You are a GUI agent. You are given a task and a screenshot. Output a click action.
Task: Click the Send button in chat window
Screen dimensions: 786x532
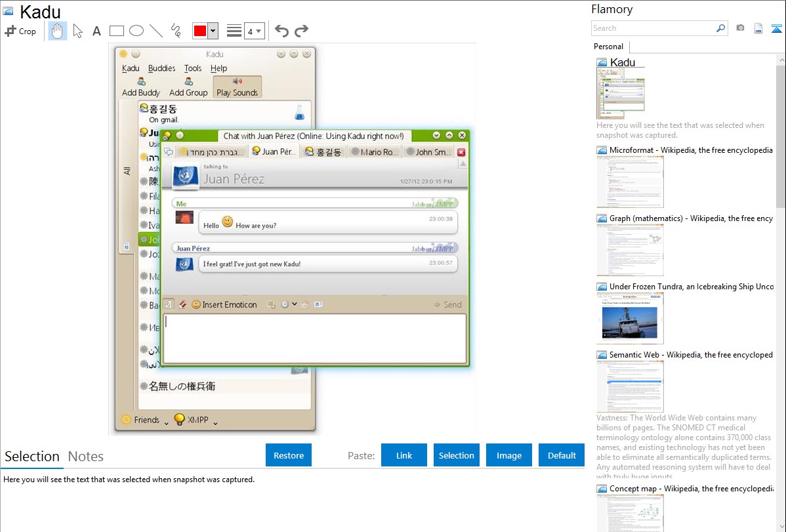[447, 304]
